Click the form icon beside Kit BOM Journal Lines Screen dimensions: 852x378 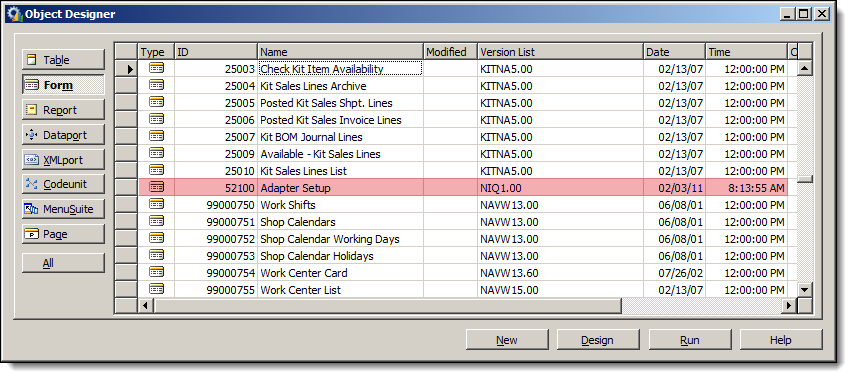pos(156,136)
